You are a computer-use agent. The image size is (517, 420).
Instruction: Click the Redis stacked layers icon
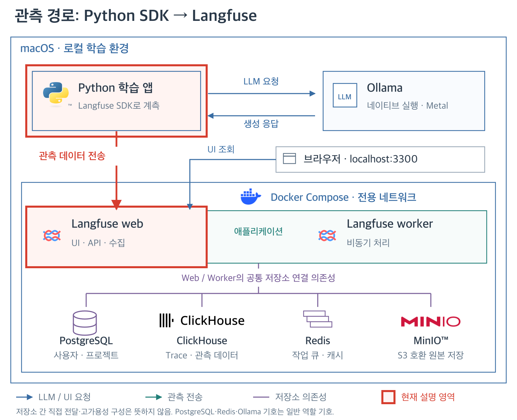tap(317, 319)
